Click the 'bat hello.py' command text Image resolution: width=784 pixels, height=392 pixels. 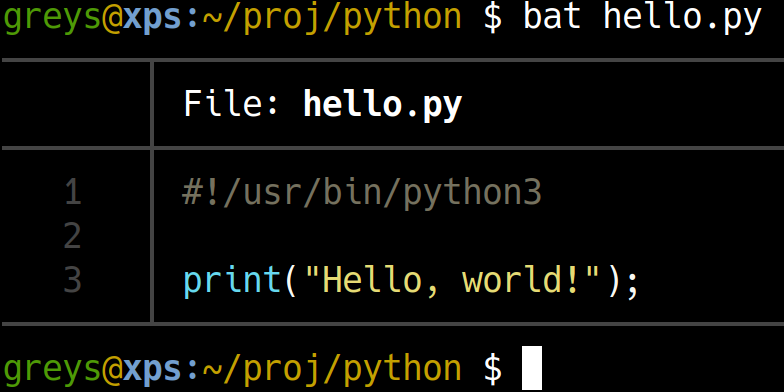coord(642,18)
